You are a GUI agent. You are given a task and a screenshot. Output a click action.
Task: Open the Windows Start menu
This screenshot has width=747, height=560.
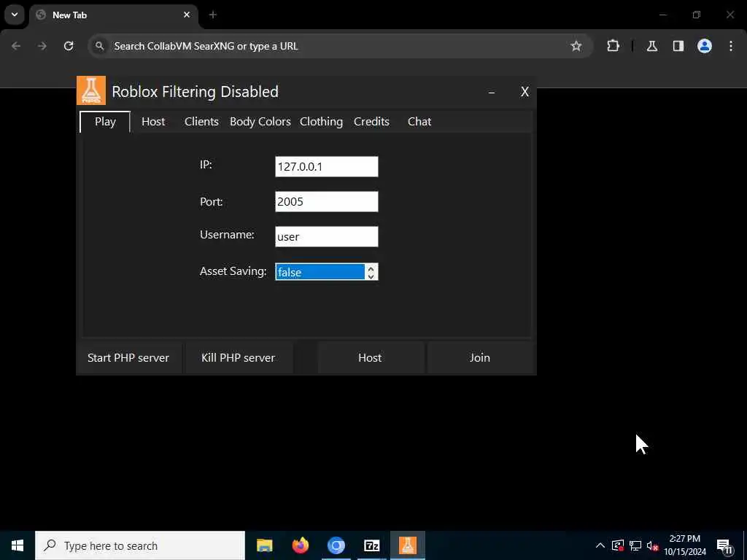point(18,545)
